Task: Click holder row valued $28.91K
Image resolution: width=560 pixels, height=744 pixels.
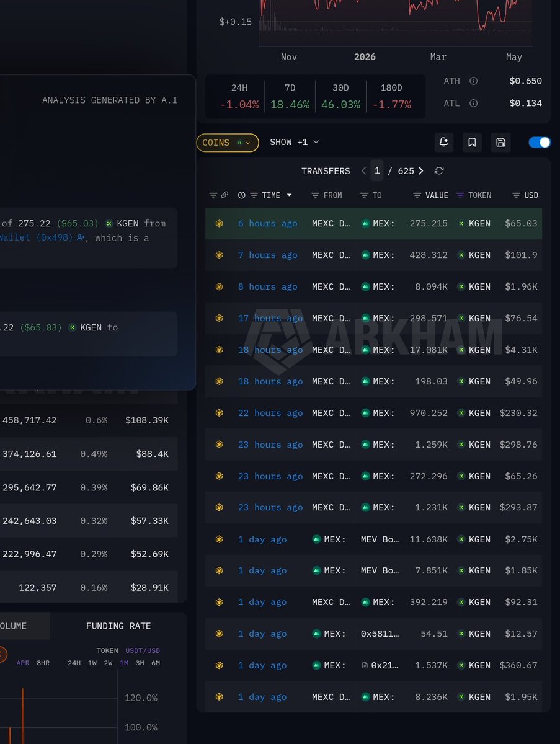Action: tap(89, 588)
